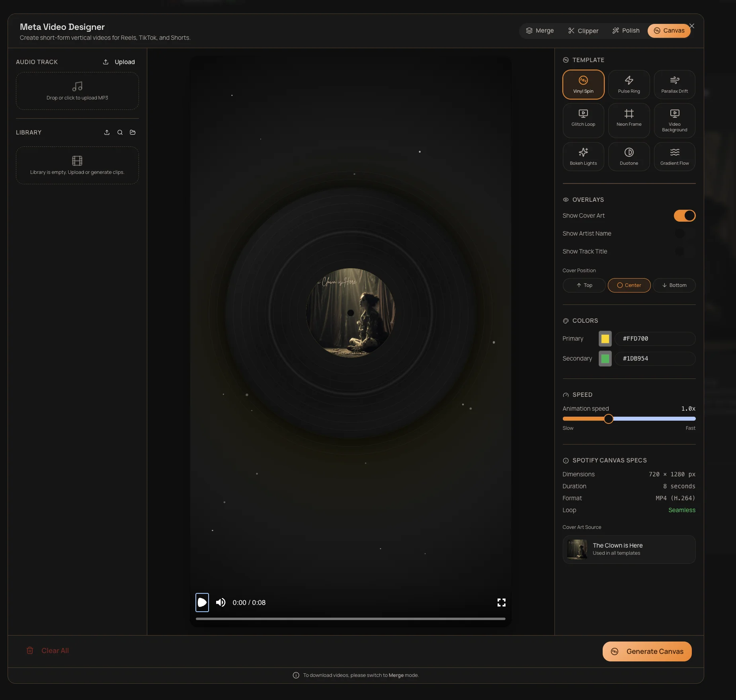The width and height of the screenshot is (736, 700).
Task: Switch to the Polish tab
Action: click(626, 31)
